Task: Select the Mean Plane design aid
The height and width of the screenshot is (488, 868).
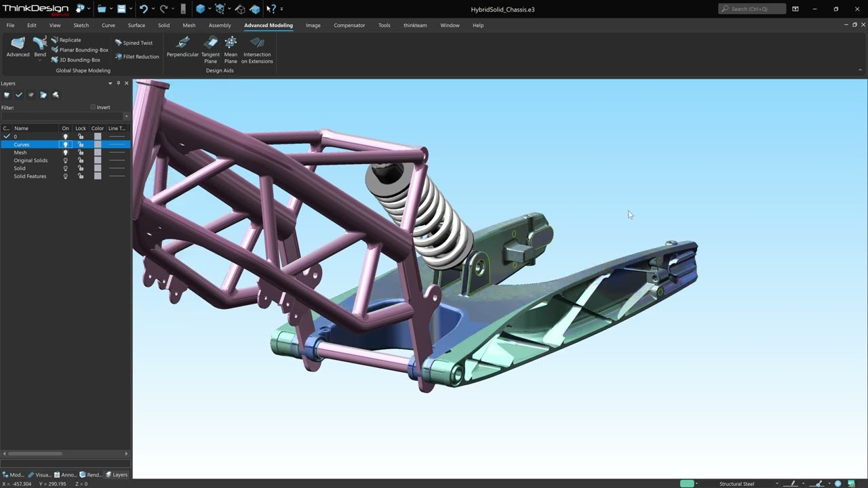Action: click(x=231, y=50)
